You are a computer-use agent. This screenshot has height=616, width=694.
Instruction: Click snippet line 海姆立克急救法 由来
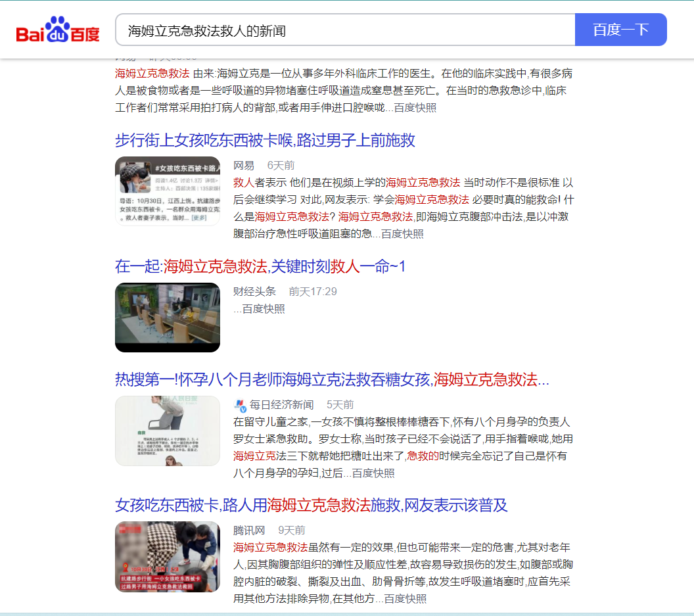tap(344, 74)
